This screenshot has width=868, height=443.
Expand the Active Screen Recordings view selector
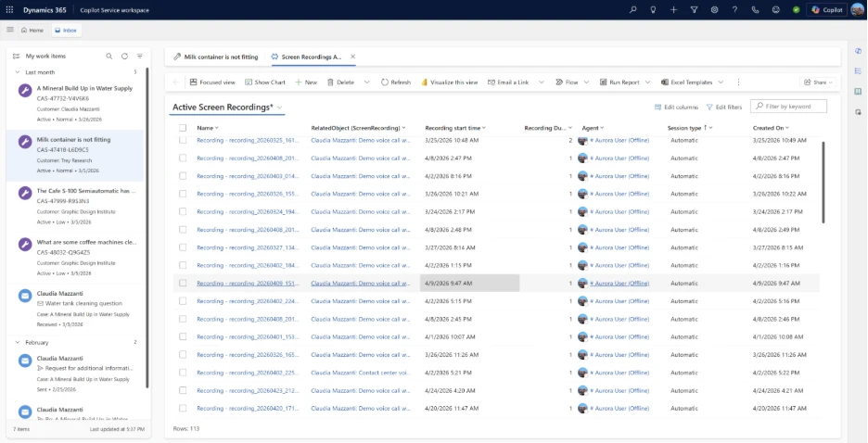(280, 108)
